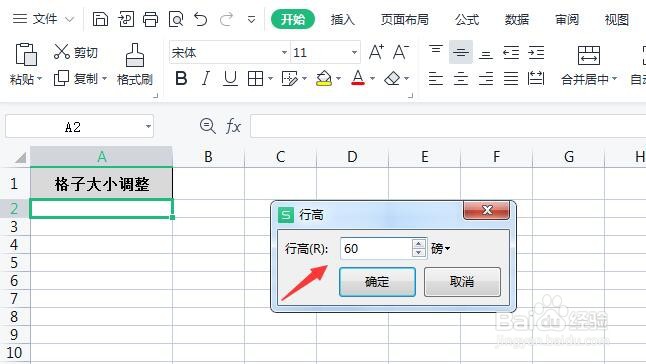Click the 剪切 cut button

coord(76,52)
